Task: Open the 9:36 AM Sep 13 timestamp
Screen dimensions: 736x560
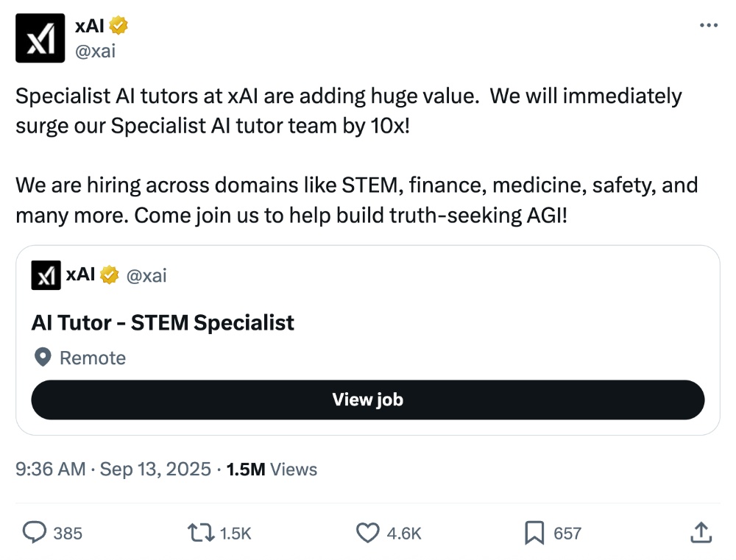Action: [x=113, y=469]
